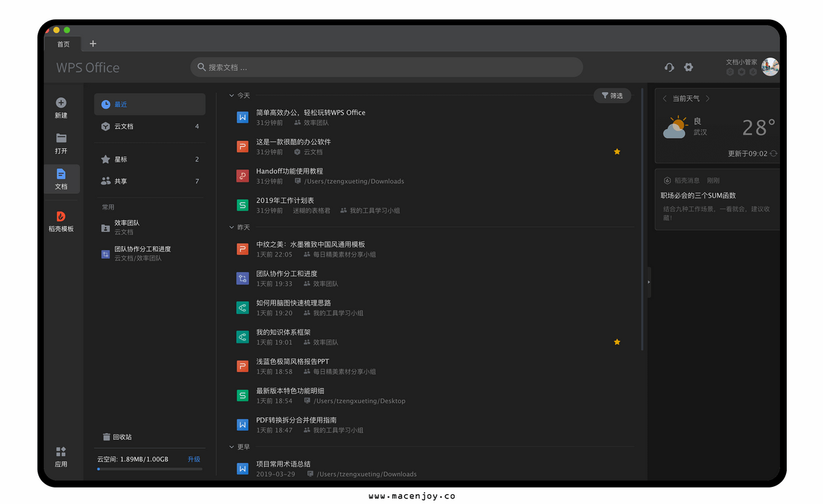Open 云文档 in navigation list

(x=150, y=126)
